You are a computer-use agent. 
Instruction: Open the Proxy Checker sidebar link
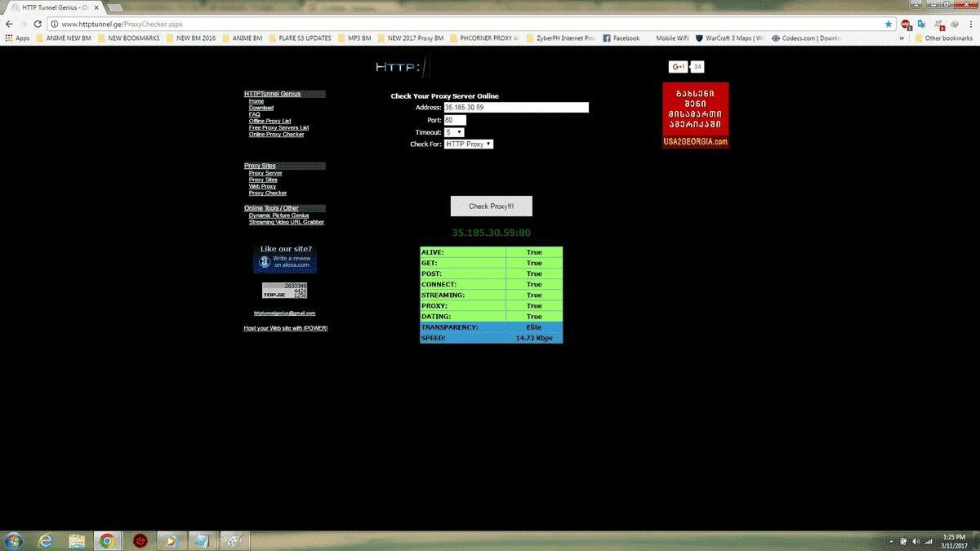[x=268, y=193]
